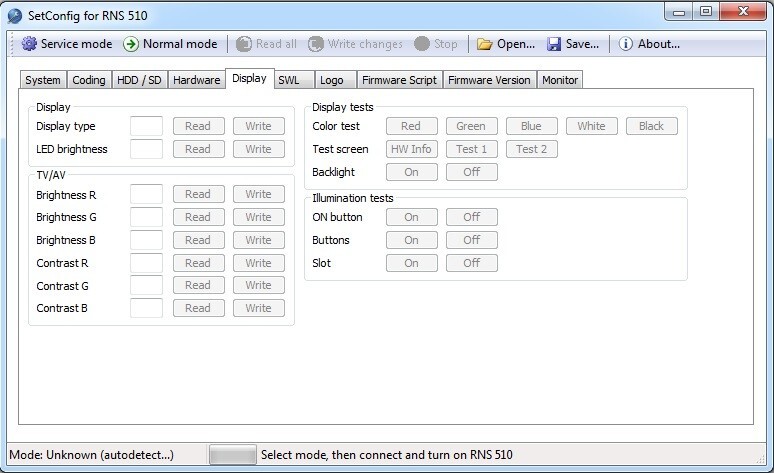Click Write for Brightness G
Screen dimensions: 774x473
259,217
